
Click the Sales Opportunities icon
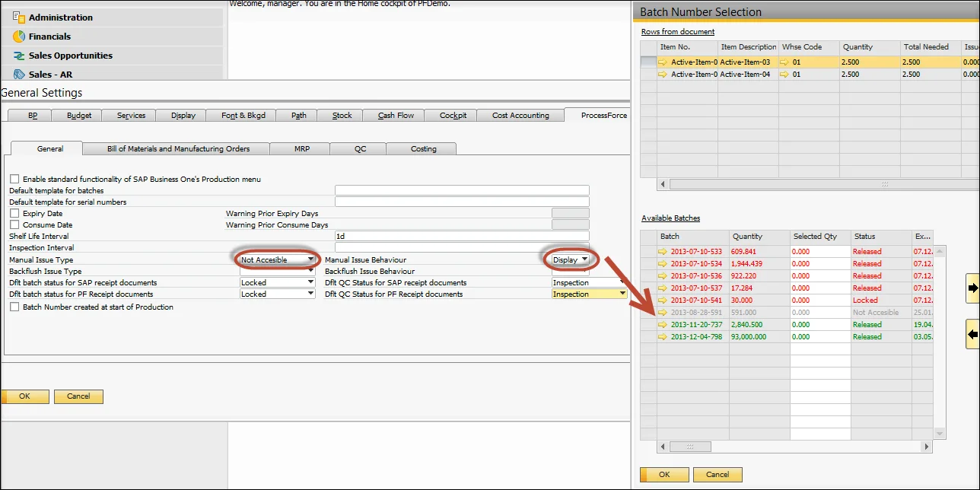tap(19, 56)
